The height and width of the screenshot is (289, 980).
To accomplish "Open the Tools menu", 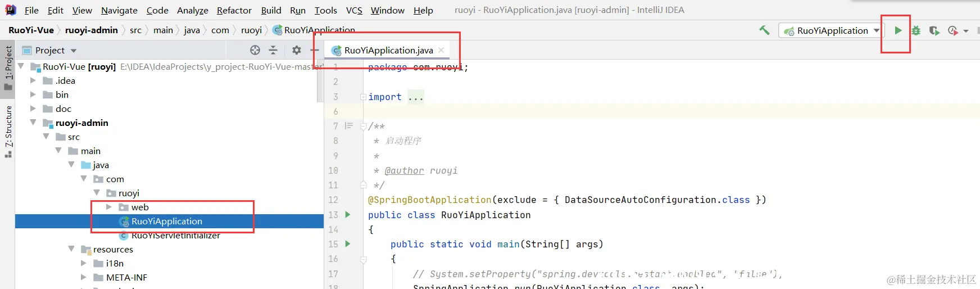I will click(x=326, y=10).
